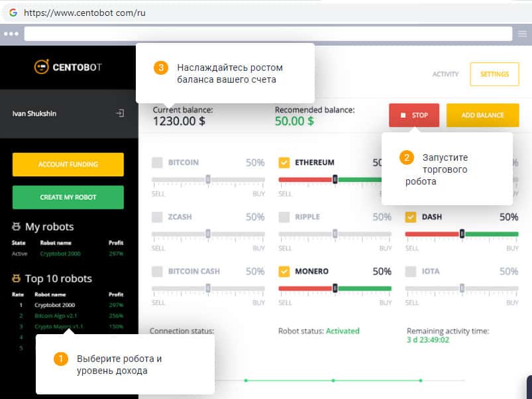Open the hamburger menu in browser bar
The height and width of the screenshot is (399, 532).
[522, 34]
